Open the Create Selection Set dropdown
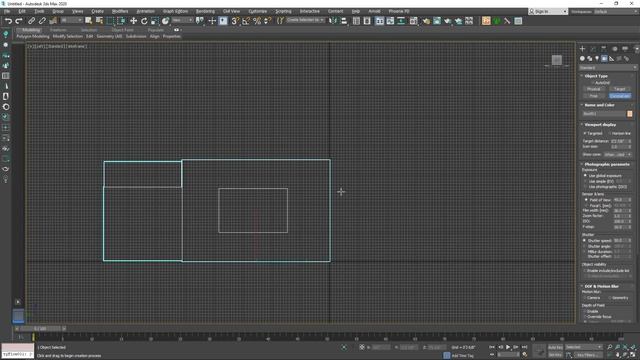The image size is (640, 360). point(305,20)
